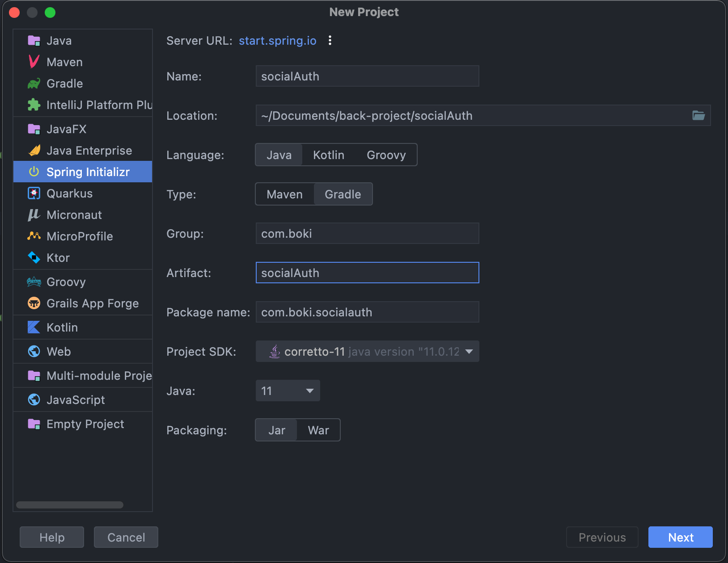Viewport: 728px width, 563px height.
Task: Click the Gradle elephant icon
Action: 34,84
